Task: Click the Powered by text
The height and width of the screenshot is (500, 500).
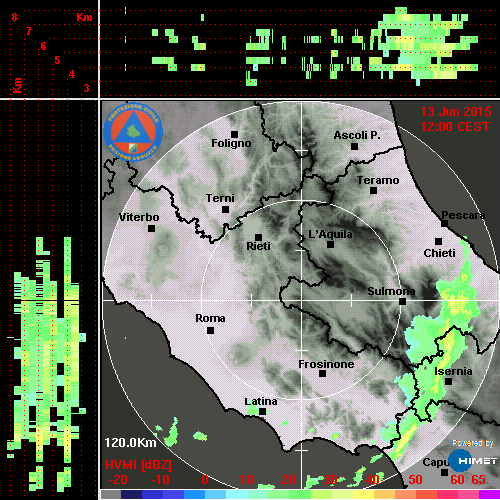Action: [x=473, y=443]
